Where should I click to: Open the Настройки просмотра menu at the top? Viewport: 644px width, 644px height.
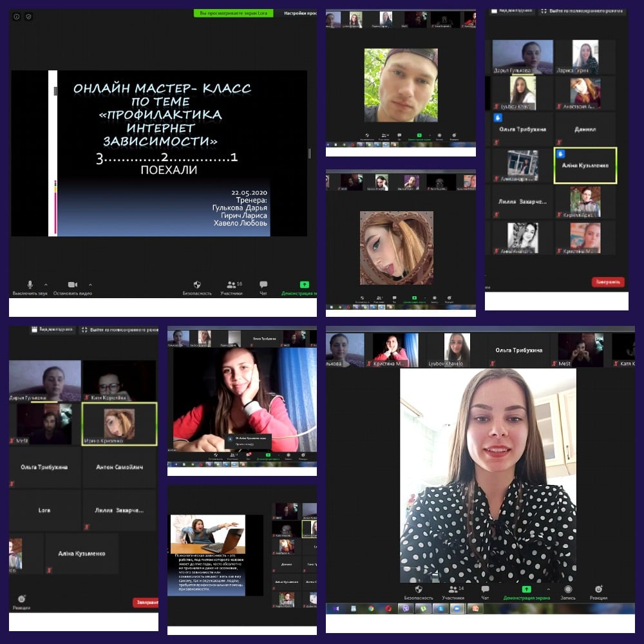pyautogui.click(x=299, y=13)
